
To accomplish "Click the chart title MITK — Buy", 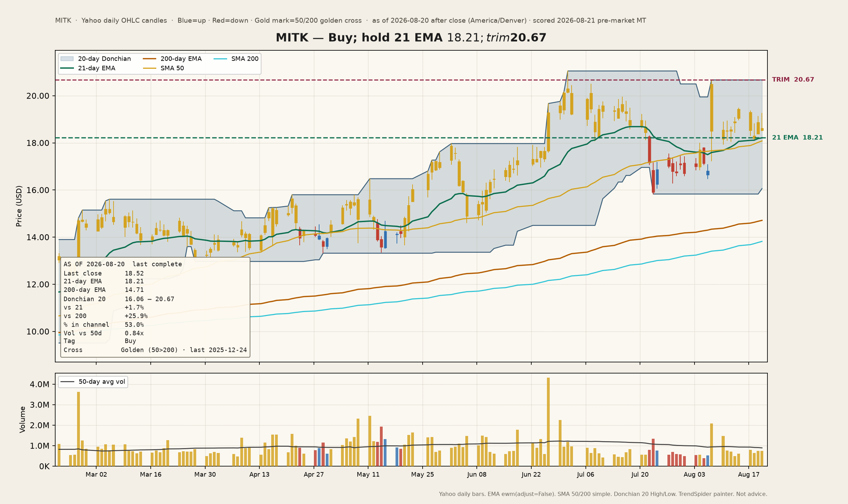I will tap(411, 37).
